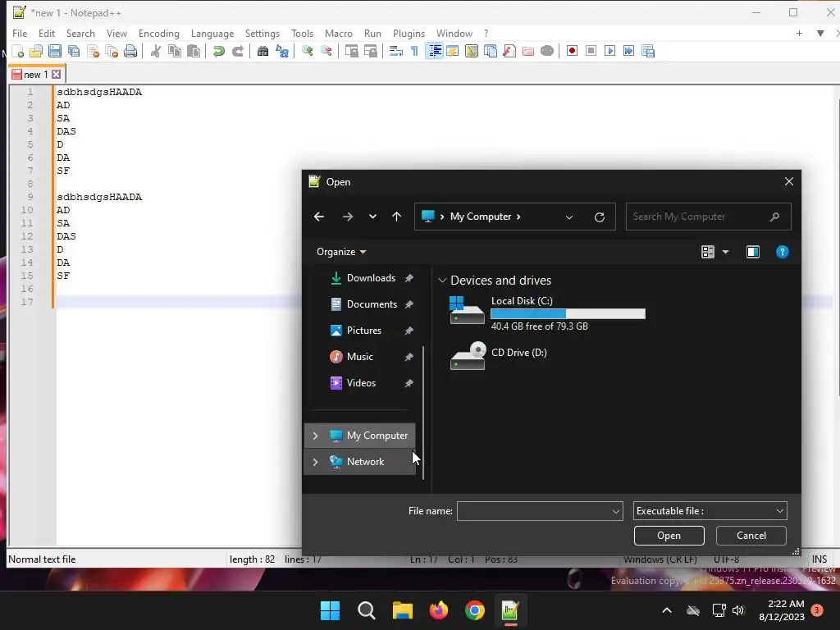Screen dimensions: 840x630
Task: Click Run Macro Multiple Times icon
Action: (x=628, y=52)
